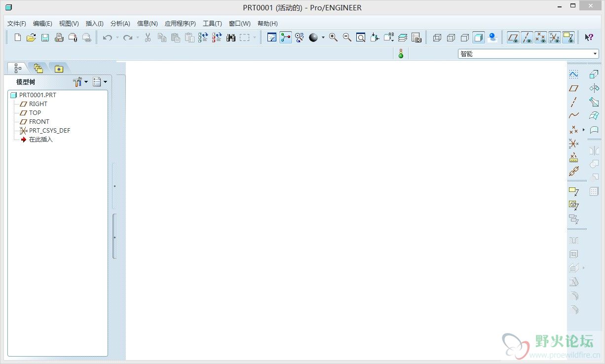Save the model using the floppy disk icon
This screenshot has height=364, width=605.
(45, 37)
